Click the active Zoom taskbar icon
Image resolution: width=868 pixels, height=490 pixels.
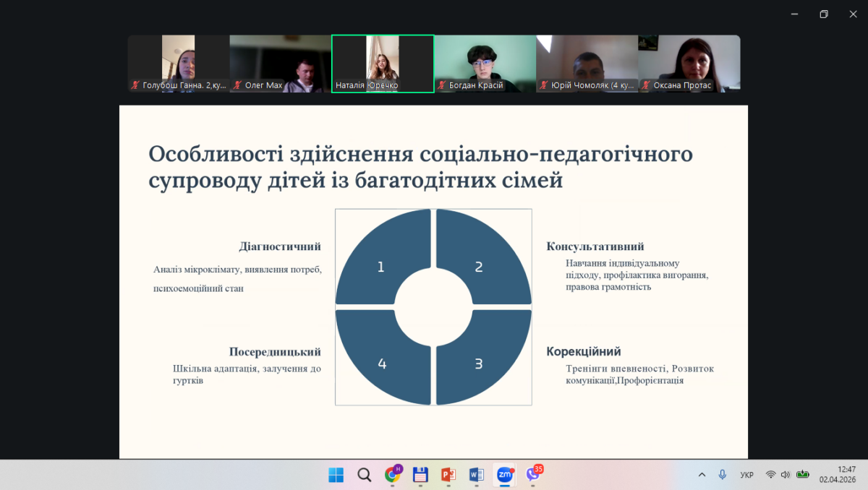tap(504, 475)
